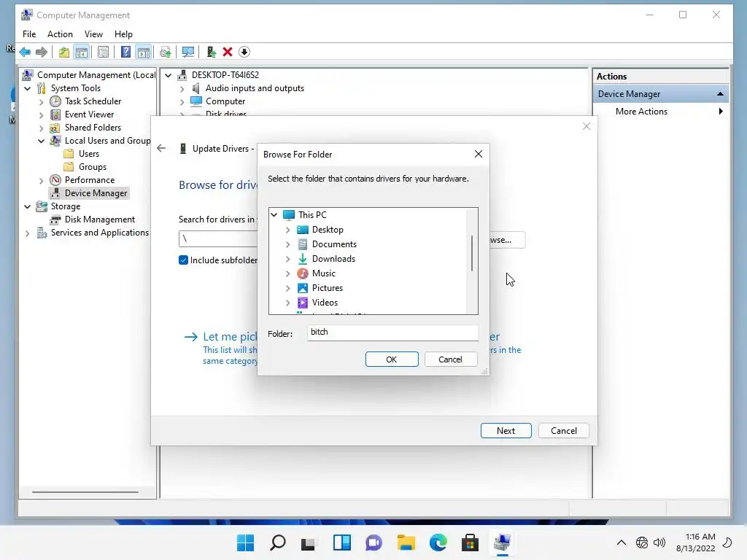Toggle Show/Hide Console Tree icon
Screen dimensions: 747x560
[x=82, y=52]
